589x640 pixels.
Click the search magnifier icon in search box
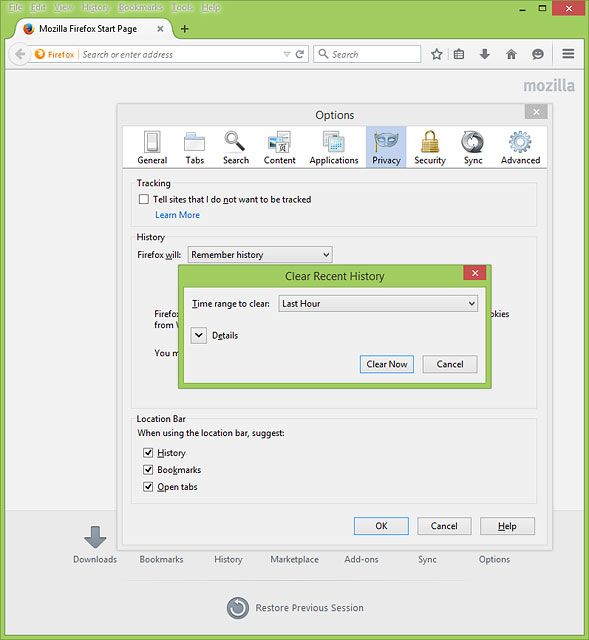pos(323,54)
